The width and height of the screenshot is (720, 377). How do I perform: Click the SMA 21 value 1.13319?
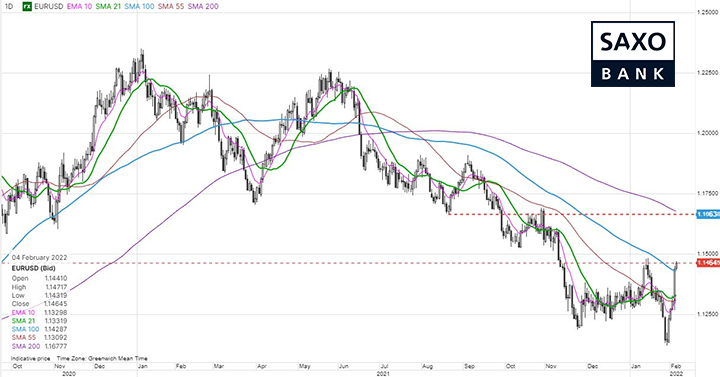click(56, 321)
